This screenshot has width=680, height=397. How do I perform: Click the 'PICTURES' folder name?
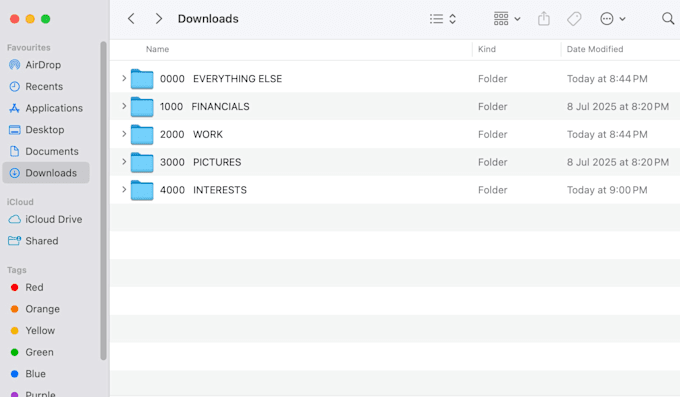tap(217, 162)
